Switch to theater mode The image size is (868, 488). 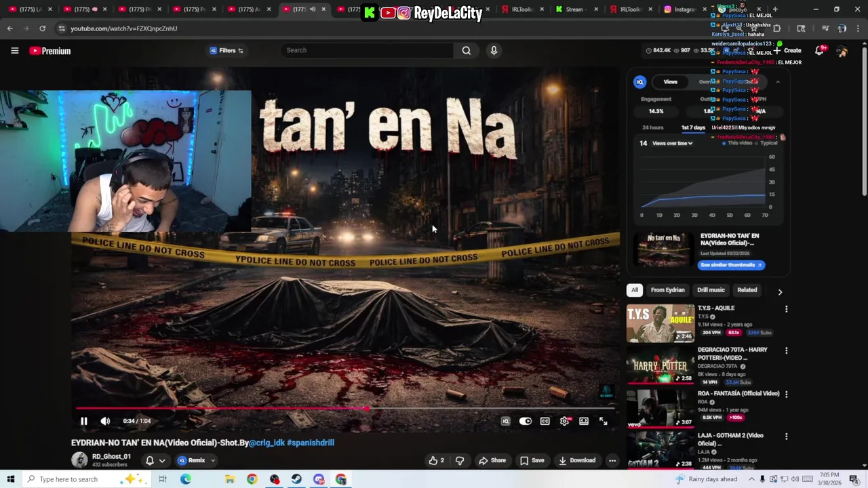point(584,421)
